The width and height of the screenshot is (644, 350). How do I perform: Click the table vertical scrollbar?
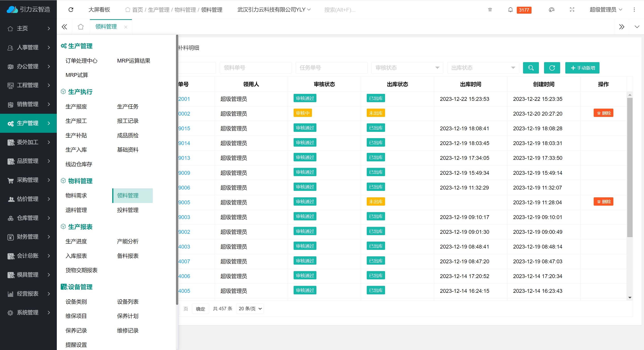click(629, 167)
